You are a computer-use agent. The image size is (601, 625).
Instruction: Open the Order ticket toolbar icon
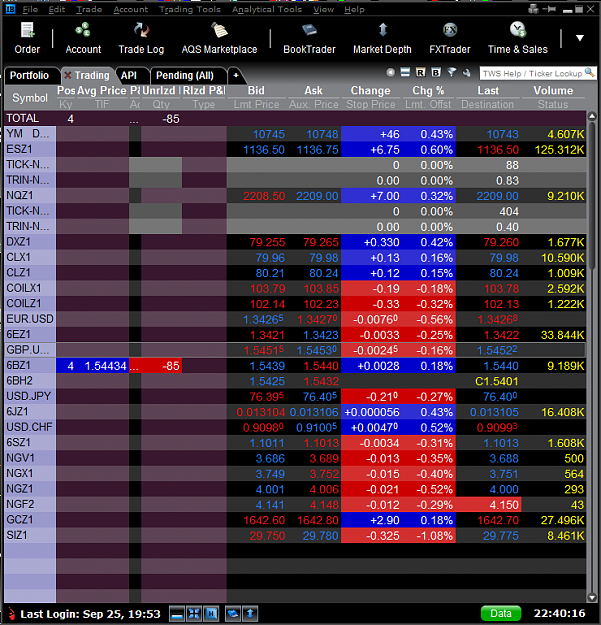27,39
